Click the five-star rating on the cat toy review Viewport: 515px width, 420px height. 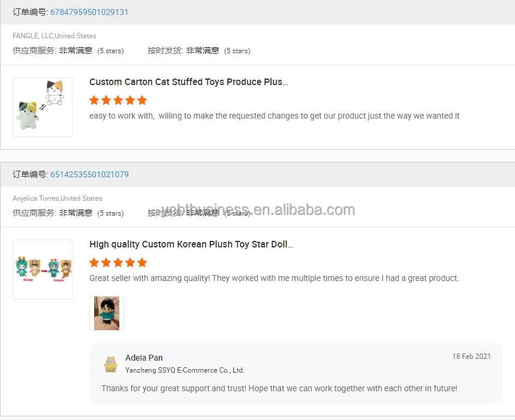click(118, 100)
